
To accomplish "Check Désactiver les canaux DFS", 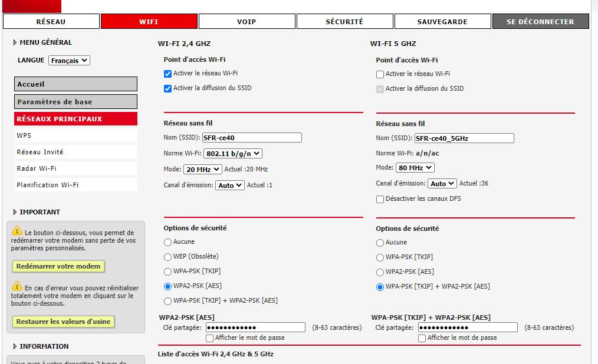I will [x=380, y=199].
